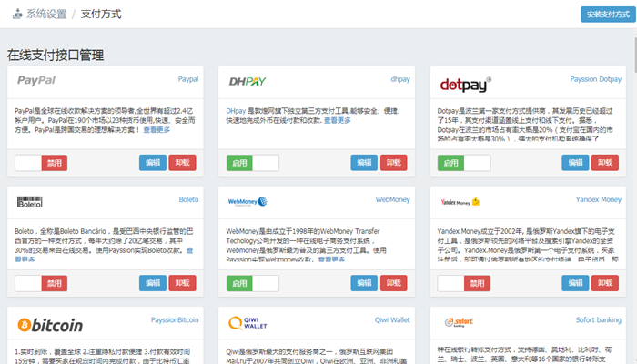Click 编辑 on the Boleto card

coord(153,283)
